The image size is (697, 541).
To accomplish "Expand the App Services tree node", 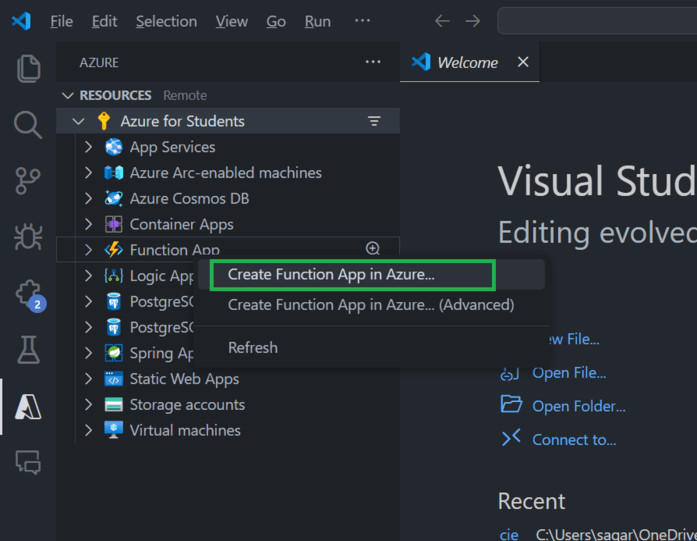I will click(88, 147).
